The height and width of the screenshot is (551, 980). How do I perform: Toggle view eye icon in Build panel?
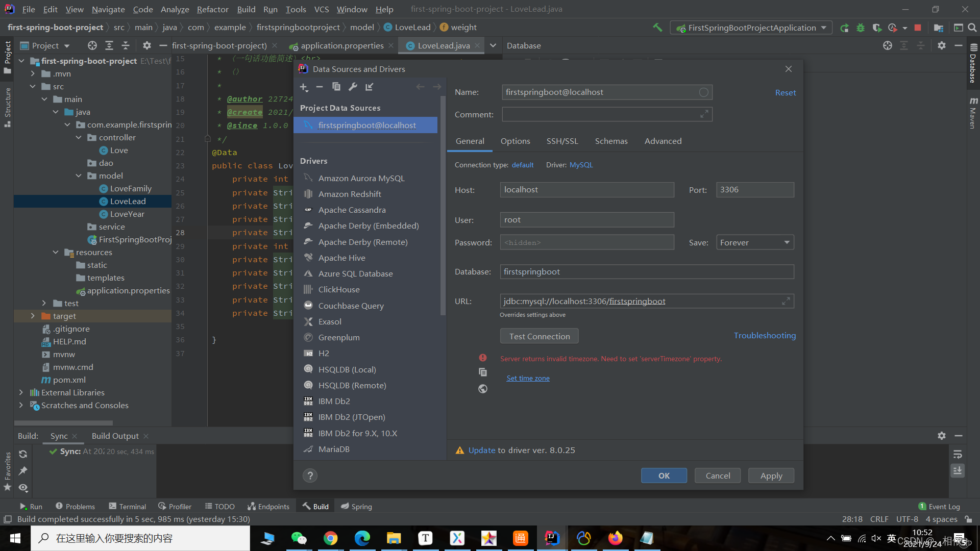click(23, 488)
